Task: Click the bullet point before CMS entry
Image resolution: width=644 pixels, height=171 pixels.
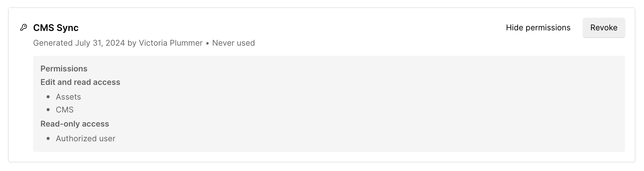Action: [x=48, y=110]
